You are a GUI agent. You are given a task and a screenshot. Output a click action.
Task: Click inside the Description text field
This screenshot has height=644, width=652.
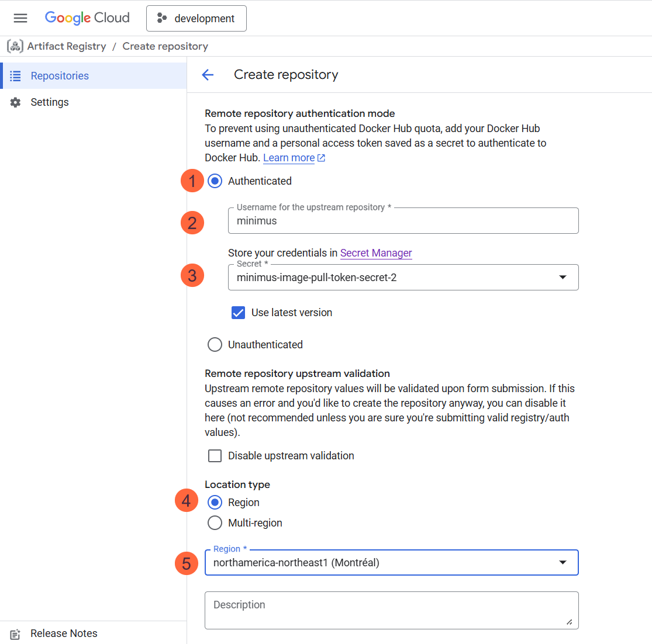[391, 610]
